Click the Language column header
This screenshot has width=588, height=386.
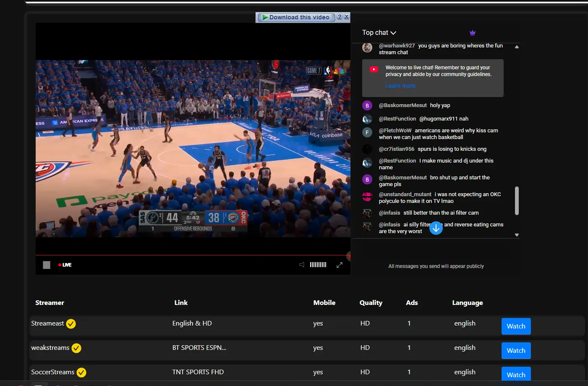(x=468, y=303)
